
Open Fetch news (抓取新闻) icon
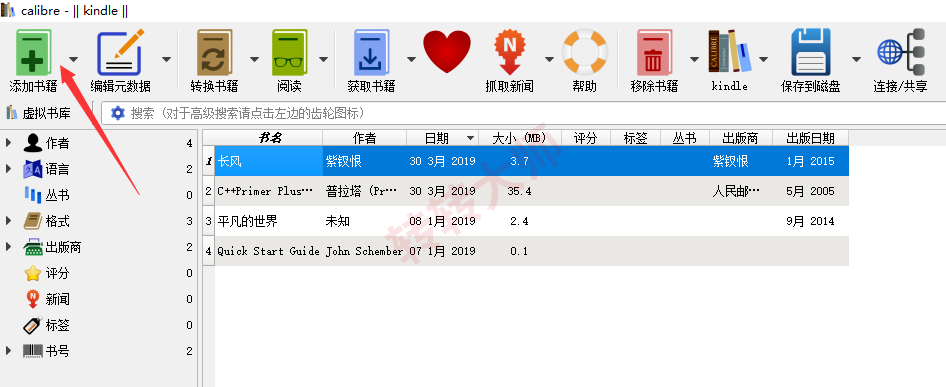(x=510, y=53)
